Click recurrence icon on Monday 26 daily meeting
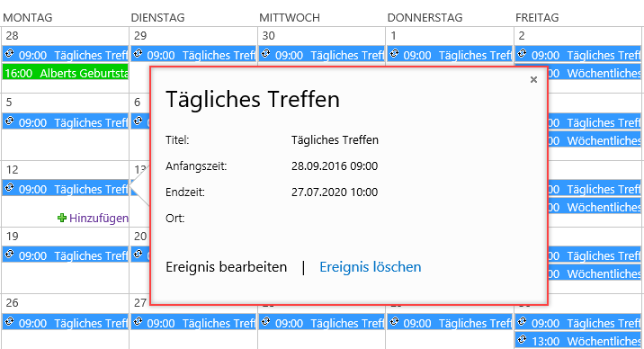The width and height of the screenshot is (644, 349). 10,322
